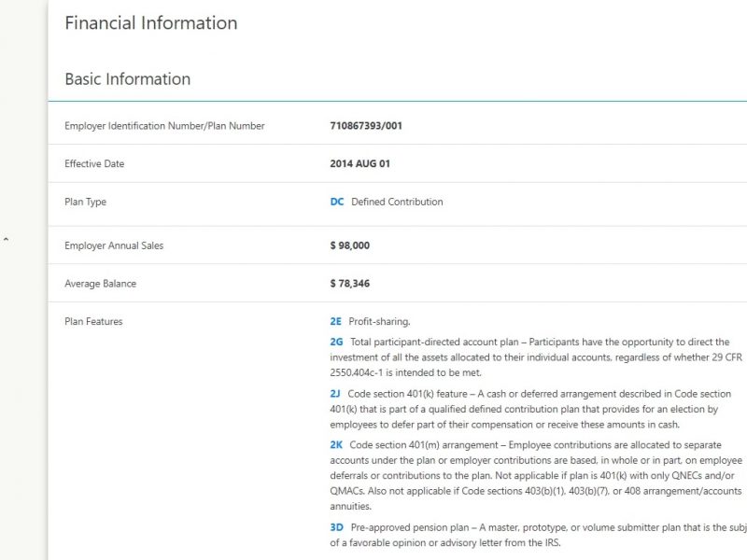This screenshot has height=560, width=747.
Task: Select the 710867393/001 identification value
Action: coord(366,126)
